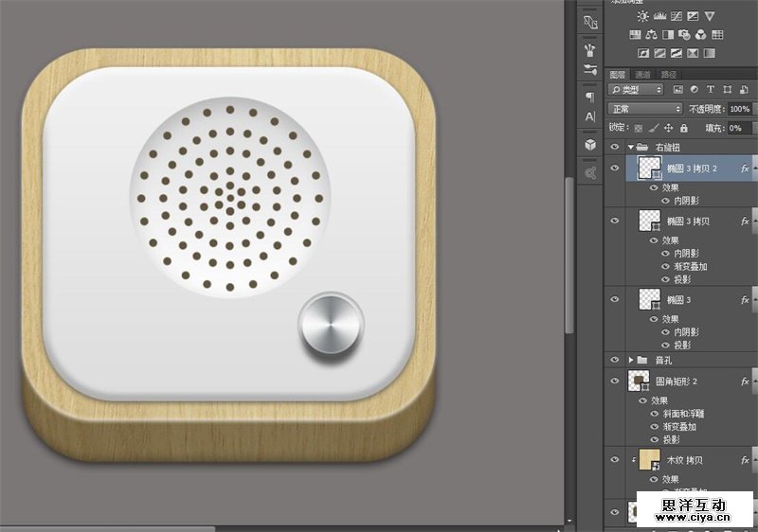Click the Levels adjustment histogram icon

659,16
